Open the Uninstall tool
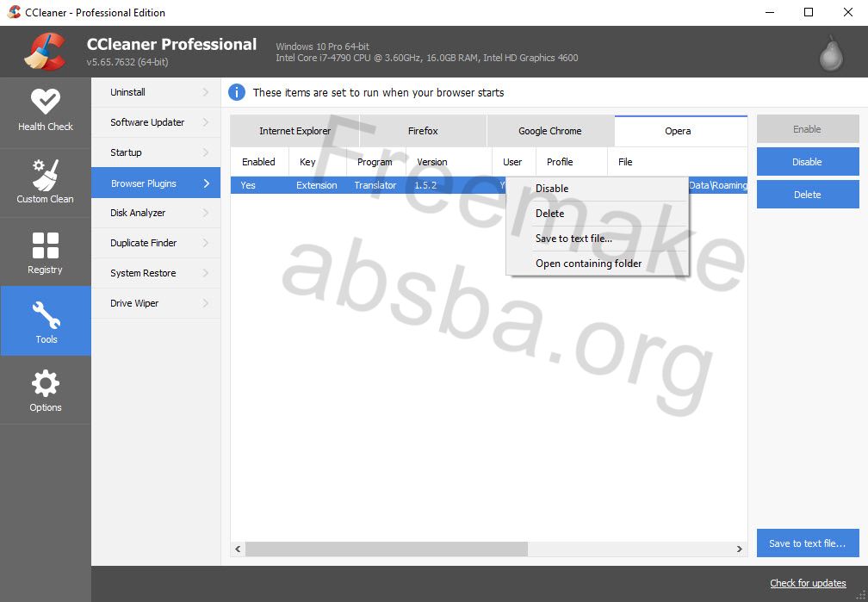Viewport: 868px width, 602px height. click(156, 92)
